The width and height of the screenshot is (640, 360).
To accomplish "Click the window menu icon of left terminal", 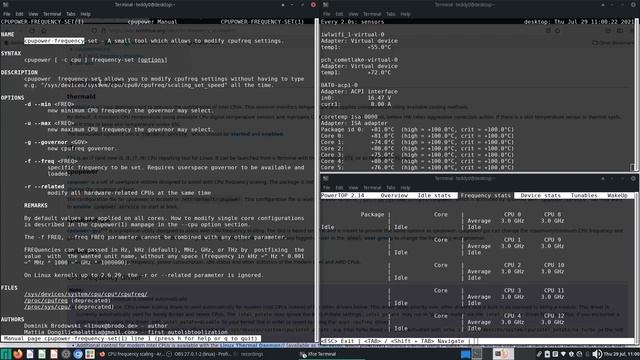I will (5, 5).
